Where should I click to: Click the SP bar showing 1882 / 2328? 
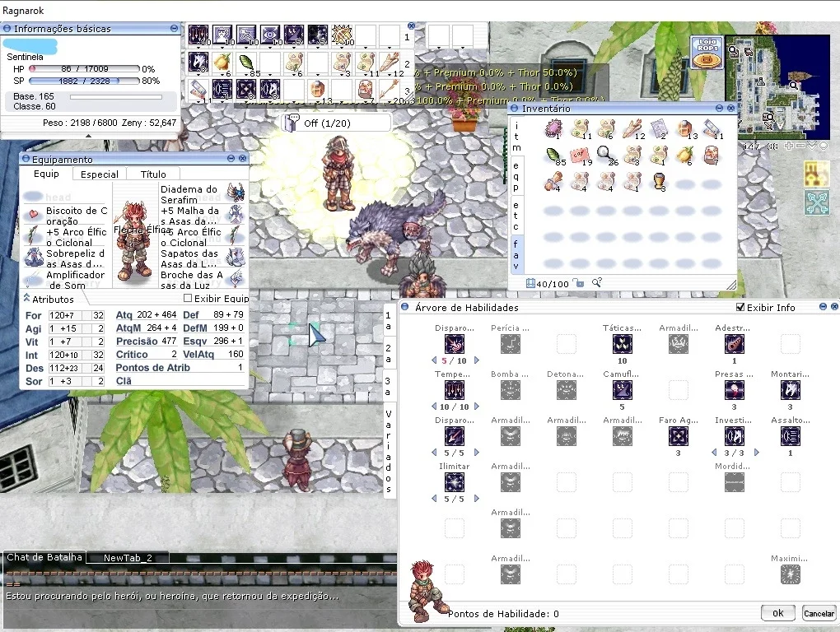click(x=84, y=81)
